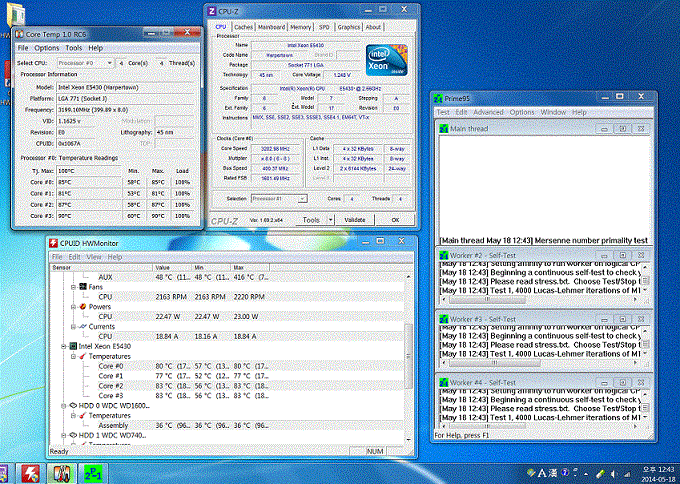Screen dimensions: 680x484
Task: Click the CPU Temperatures thermometer icon in HWMonitor
Action: coord(83,356)
